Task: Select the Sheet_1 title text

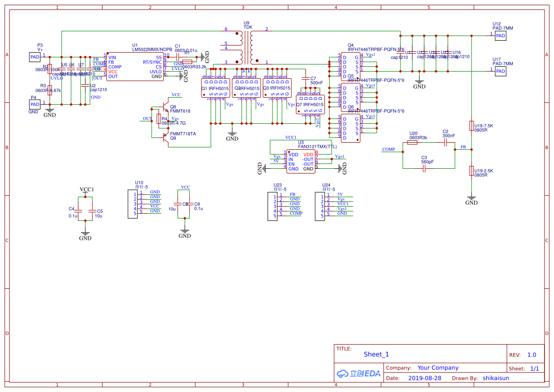Action: tap(376, 354)
